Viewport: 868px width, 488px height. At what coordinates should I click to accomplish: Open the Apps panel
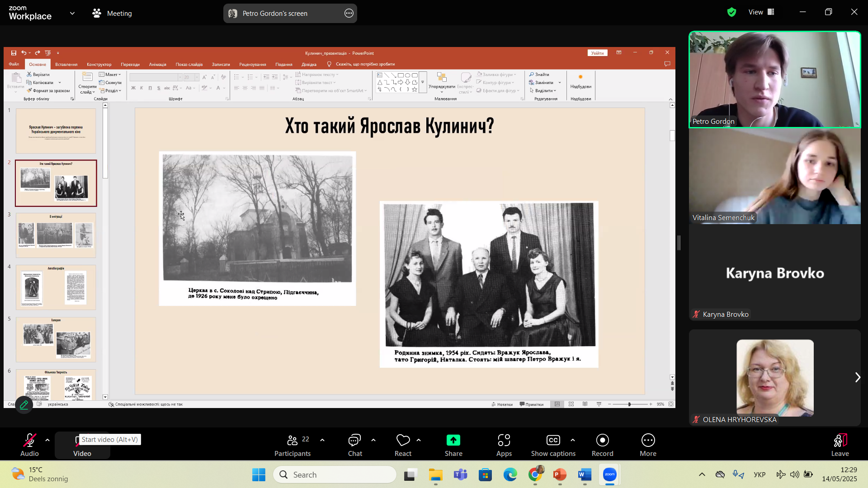(504, 445)
